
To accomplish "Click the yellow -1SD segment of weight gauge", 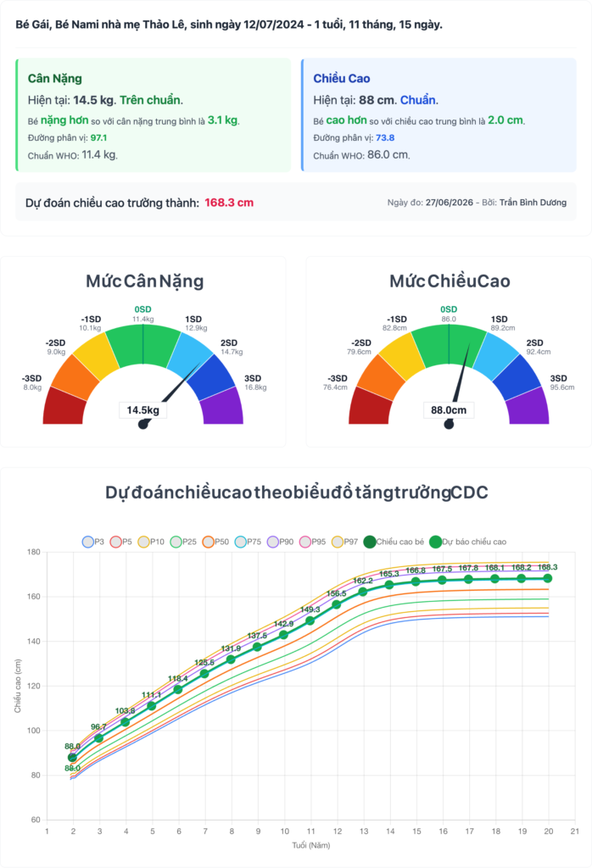I will 97,357.
